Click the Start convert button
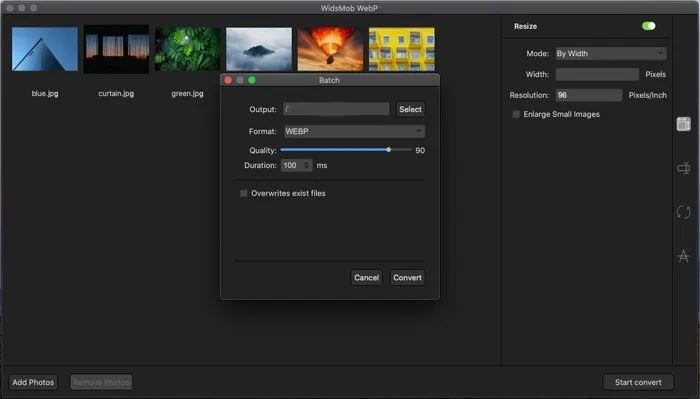The image size is (700, 399). coord(638,382)
